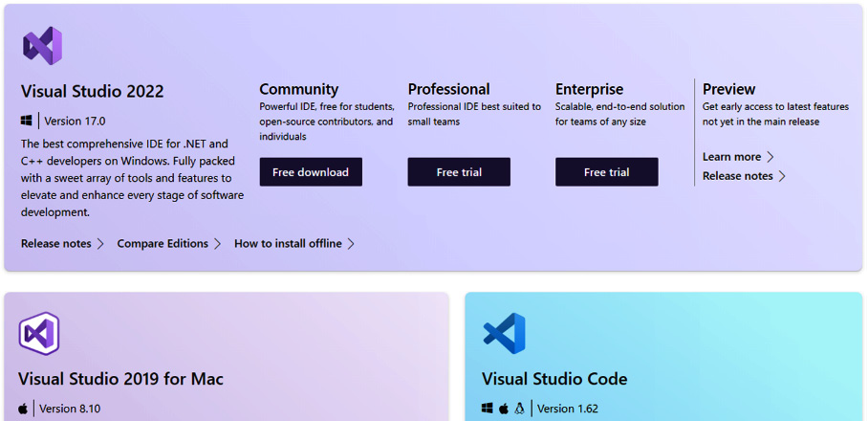Open the Compare Editions link

(x=163, y=244)
